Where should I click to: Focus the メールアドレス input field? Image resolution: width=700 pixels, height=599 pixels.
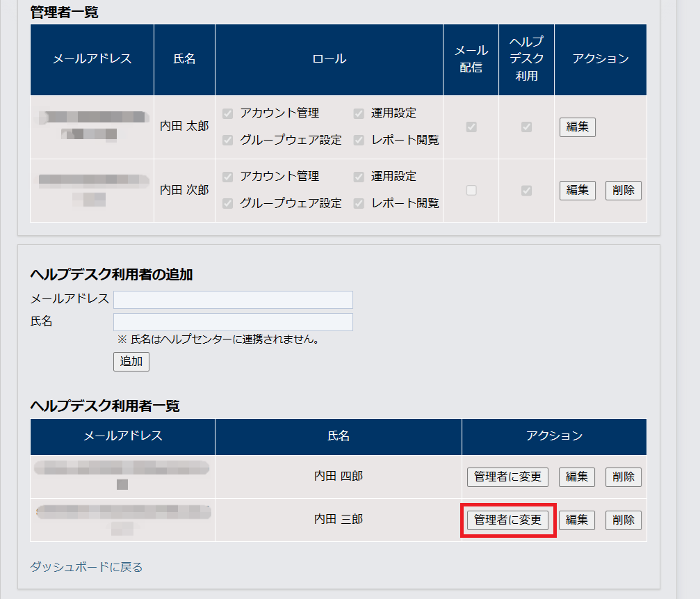233,299
